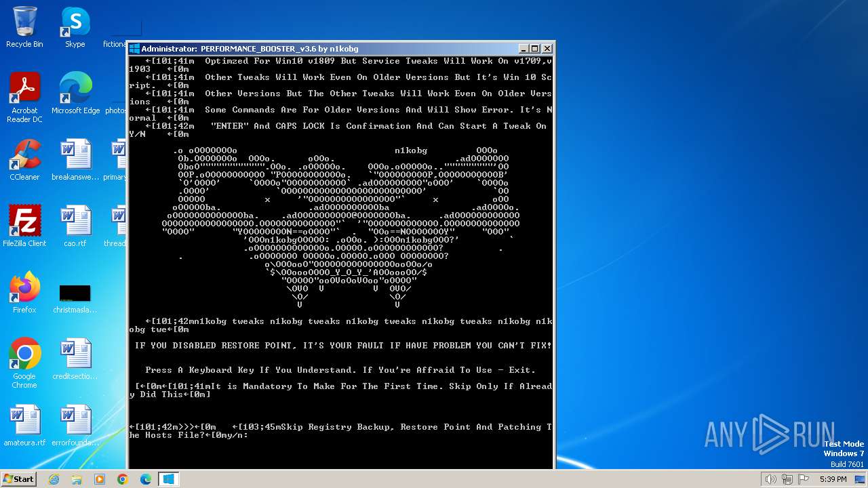Click the console title 'PERFORMANCE_BOOSTER_v3.6 by n1kobg'

279,49
